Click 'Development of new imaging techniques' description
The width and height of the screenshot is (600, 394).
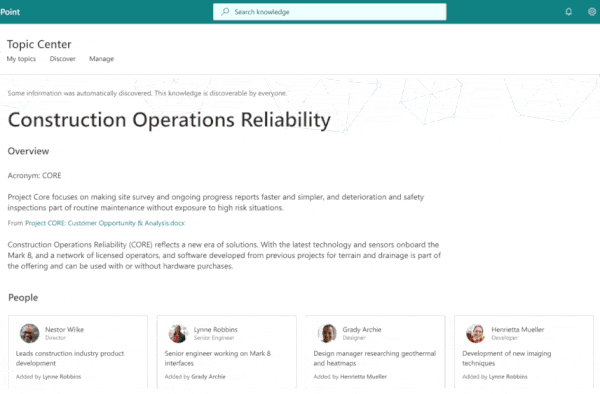(507, 358)
